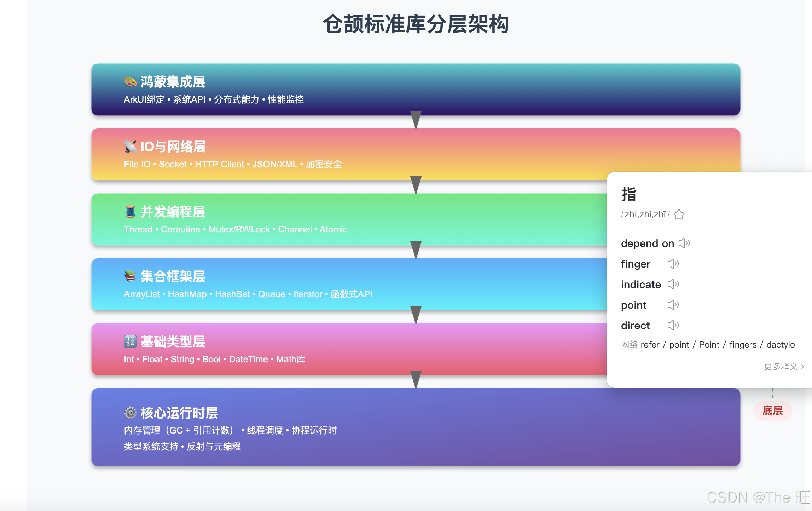Screen dimensions: 812x511
Task: Click the gear icon beside 核心运行时层
Action: (130, 413)
